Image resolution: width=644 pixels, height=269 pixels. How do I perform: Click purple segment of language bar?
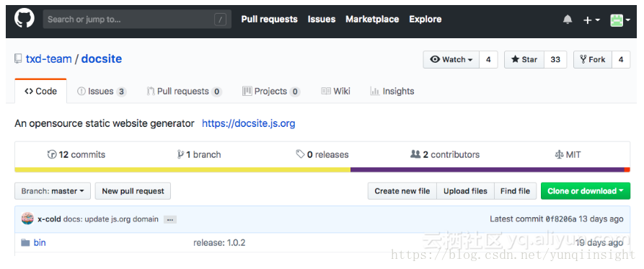click(487, 169)
